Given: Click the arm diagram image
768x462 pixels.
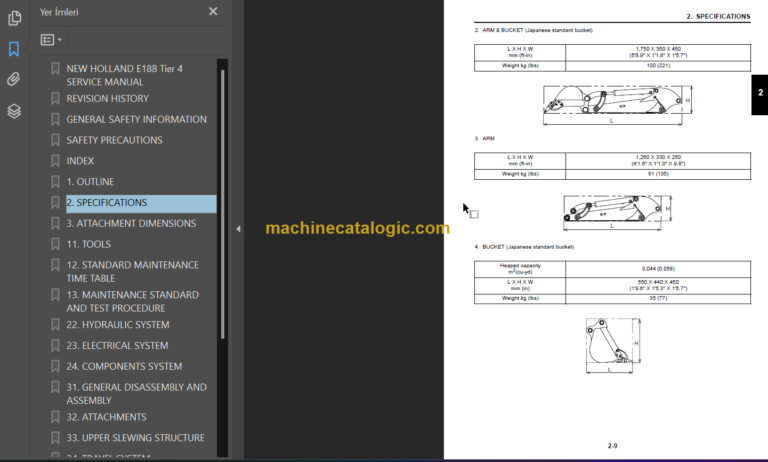Looking at the screenshot, I should pyautogui.click(x=617, y=212).
